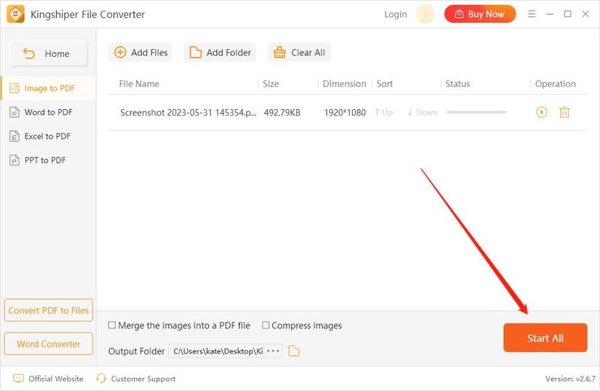The image size is (600, 391).
Task: Browse output path with the three-dots button
Action: (273, 351)
